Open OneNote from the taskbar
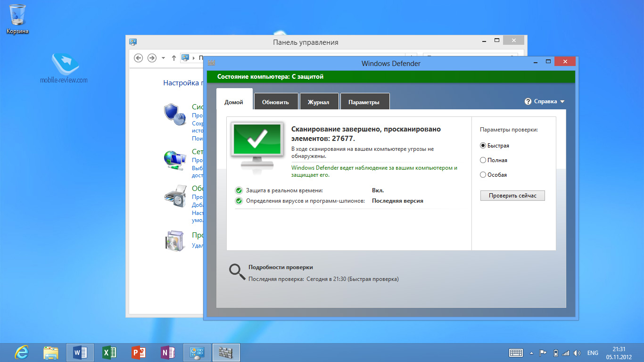The height and width of the screenshot is (362, 644). point(168,353)
